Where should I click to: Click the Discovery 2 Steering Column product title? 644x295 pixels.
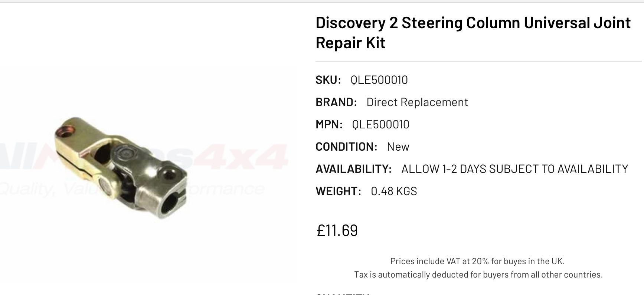[473, 33]
